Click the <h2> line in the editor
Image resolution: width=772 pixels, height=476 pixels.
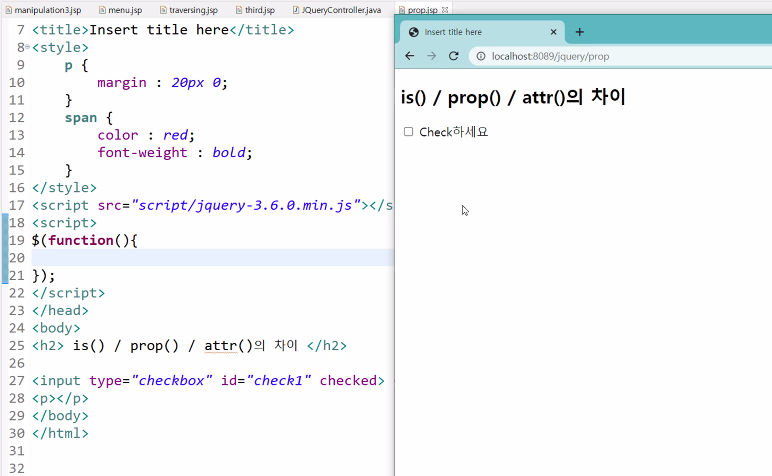tap(190, 346)
